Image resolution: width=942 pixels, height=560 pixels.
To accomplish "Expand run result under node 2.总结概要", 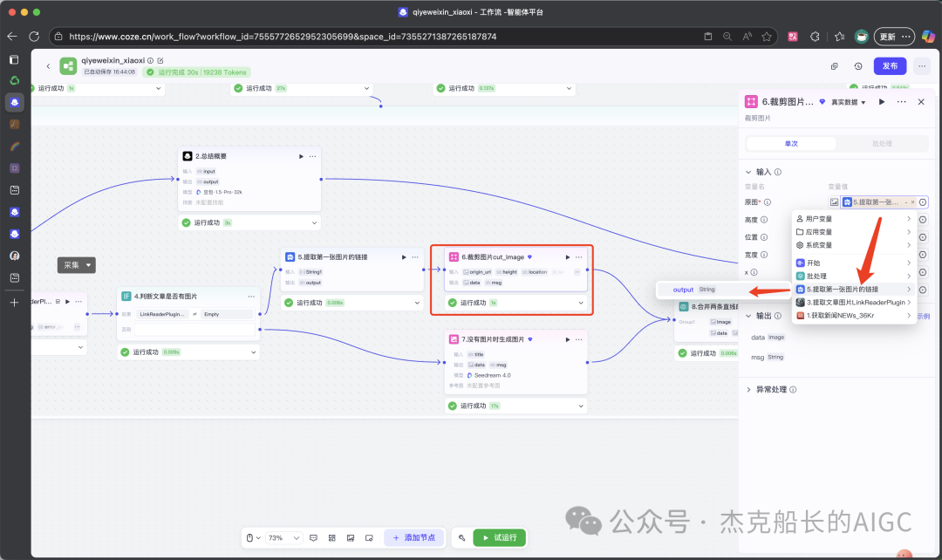I will point(314,223).
